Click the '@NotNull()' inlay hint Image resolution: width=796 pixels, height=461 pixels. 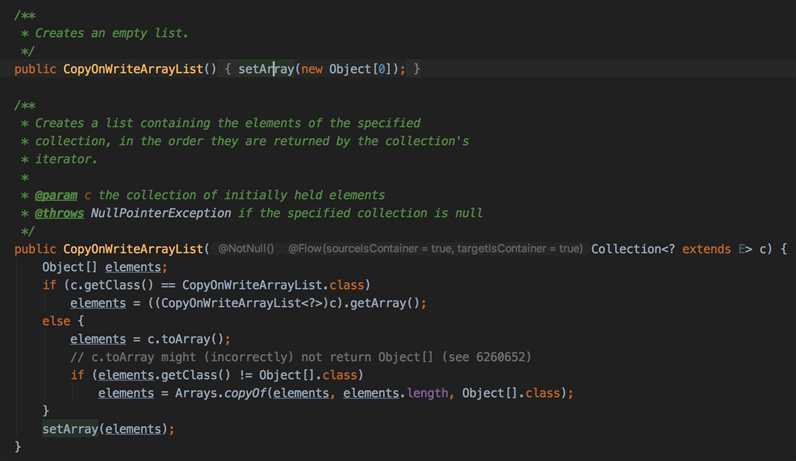(246, 249)
